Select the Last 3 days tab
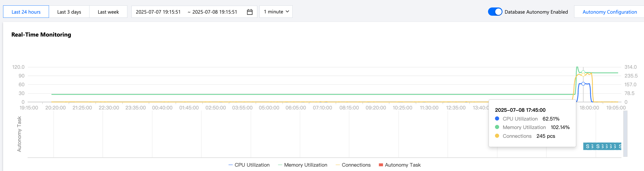The width and height of the screenshot is (644, 171). click(69, 12)
